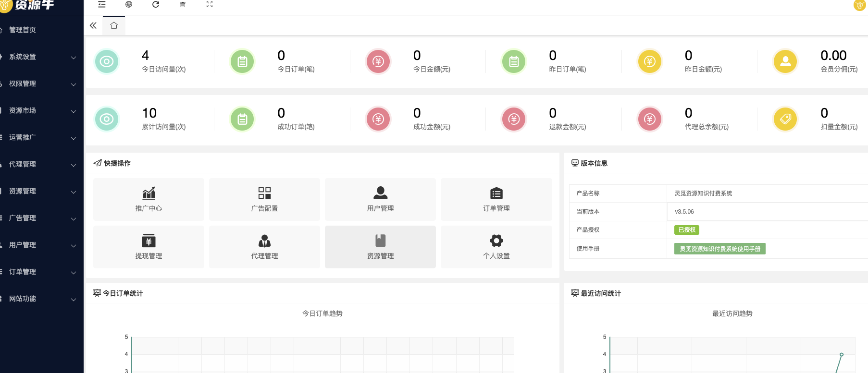
Task: Click the trash clear-cache icon
Action: 183,4
